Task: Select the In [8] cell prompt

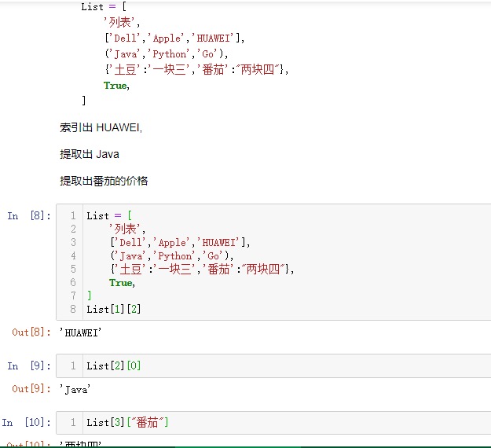Action: click(28, 215)
